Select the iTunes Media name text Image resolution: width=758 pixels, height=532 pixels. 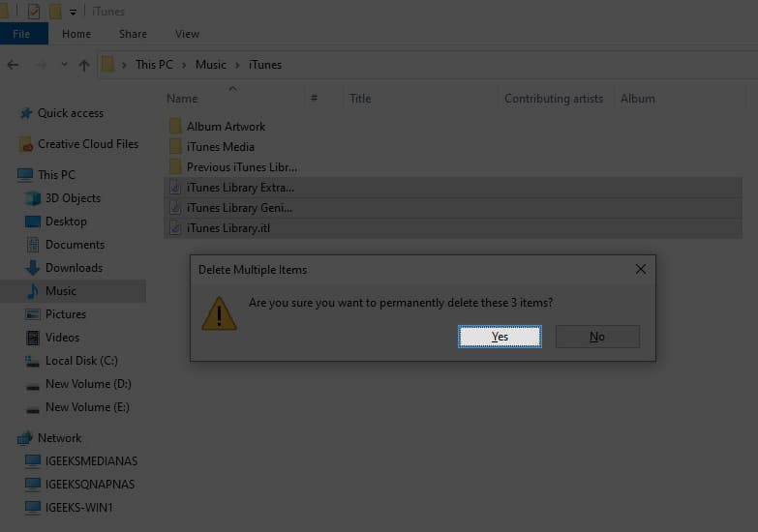[x=221, y=147]
